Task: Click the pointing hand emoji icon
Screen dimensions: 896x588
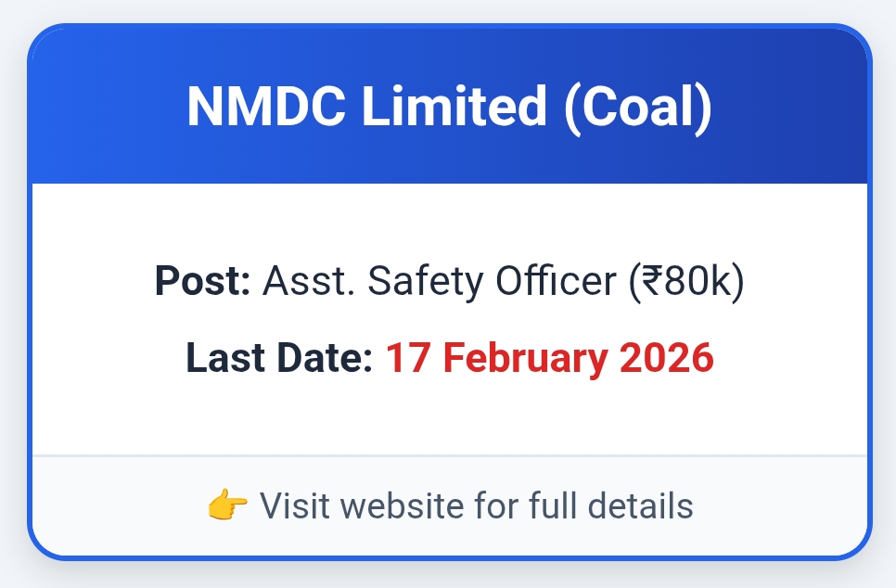Action: pyautogui.click(x=227, y=506)
